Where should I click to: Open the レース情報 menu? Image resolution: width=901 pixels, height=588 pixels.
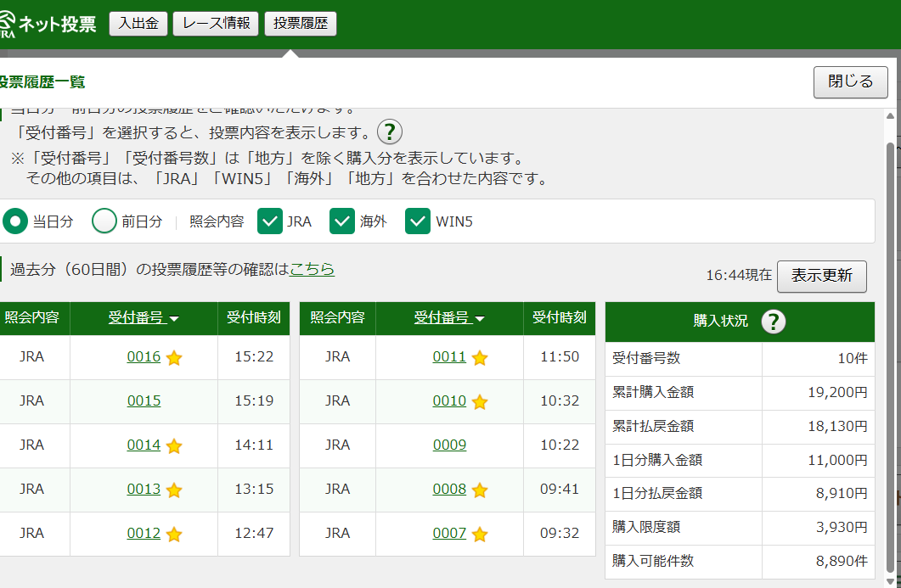click(x=216, y=24)
